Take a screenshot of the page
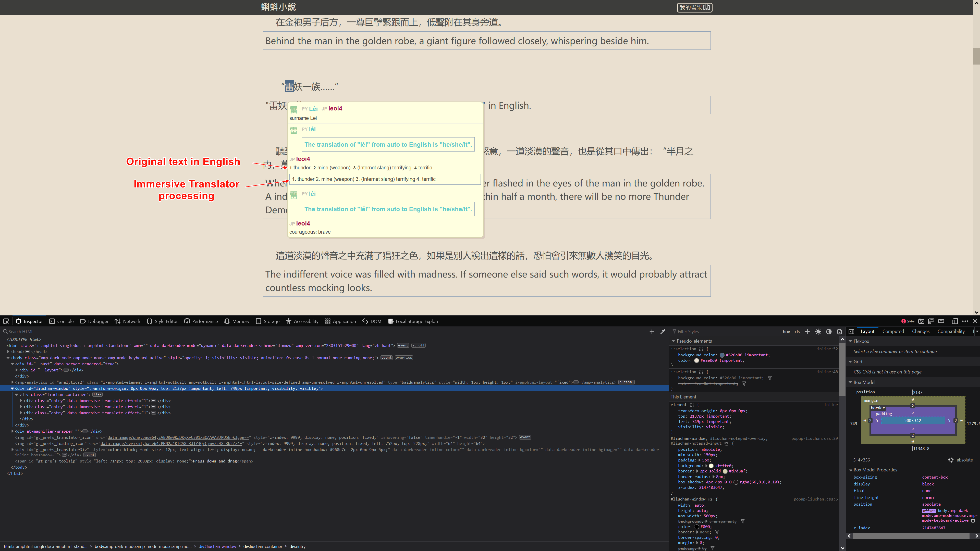Screen dimensions: 980x551 [x=921, y=321]
